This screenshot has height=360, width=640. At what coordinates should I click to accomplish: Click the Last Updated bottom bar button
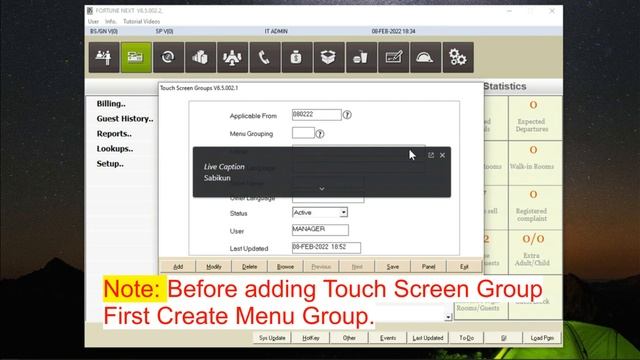coord(427,338)
